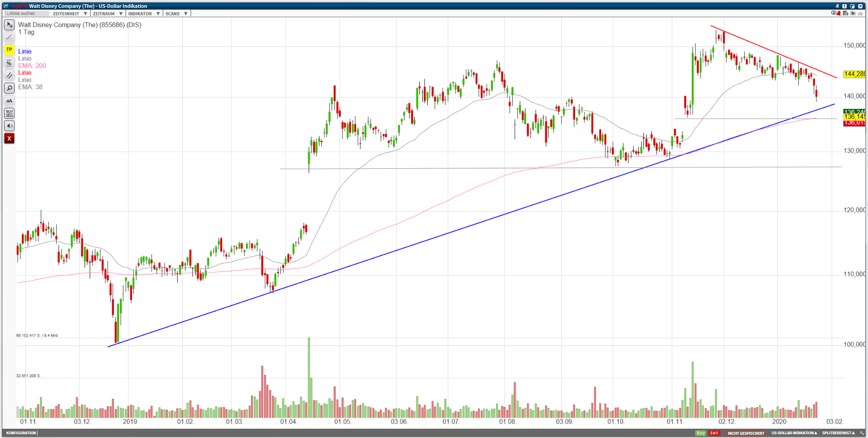Select the trend line drawing tool

pyautogui.click(x=9, y=37)
